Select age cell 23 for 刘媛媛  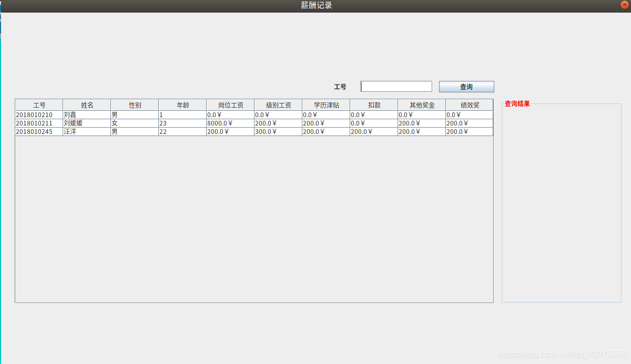[182, 123]
